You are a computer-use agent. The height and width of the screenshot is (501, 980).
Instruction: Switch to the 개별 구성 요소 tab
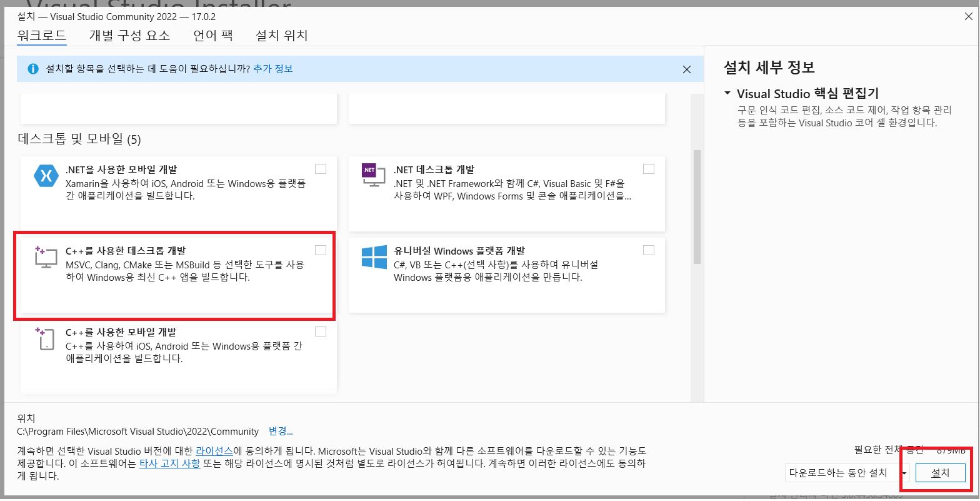(x=129, y=35)
